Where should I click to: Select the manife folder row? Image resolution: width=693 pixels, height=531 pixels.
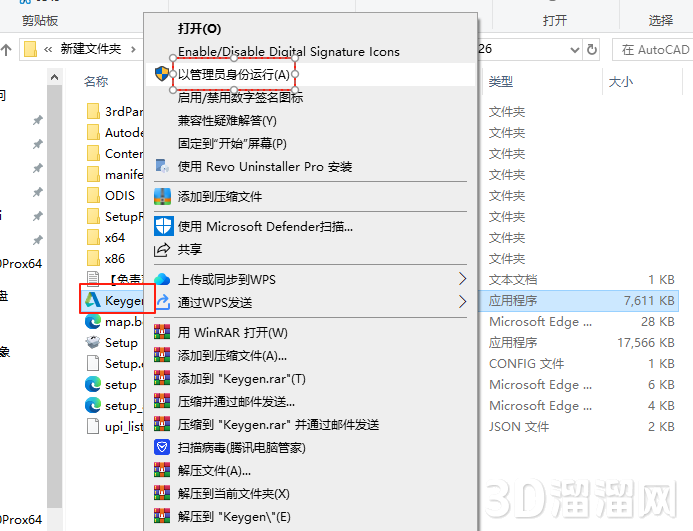(114, 175)
